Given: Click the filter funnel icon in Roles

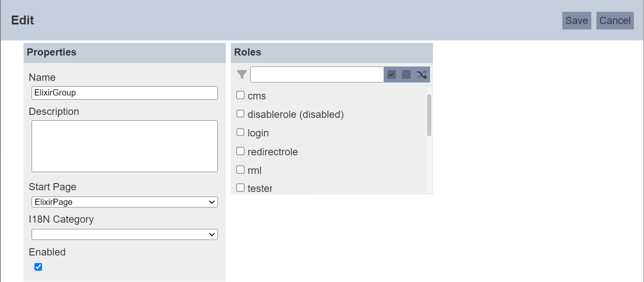Looking at the screenshot, I should pos(242,75).
